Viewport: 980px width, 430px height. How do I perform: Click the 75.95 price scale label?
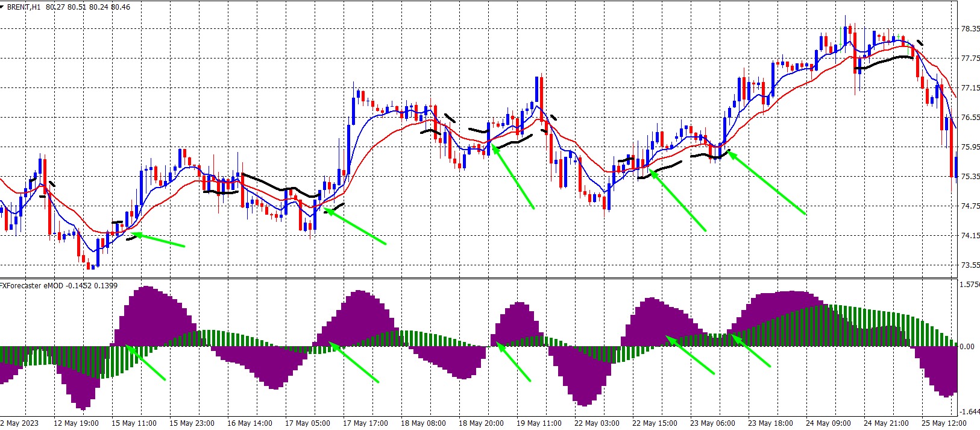[970, 147]
